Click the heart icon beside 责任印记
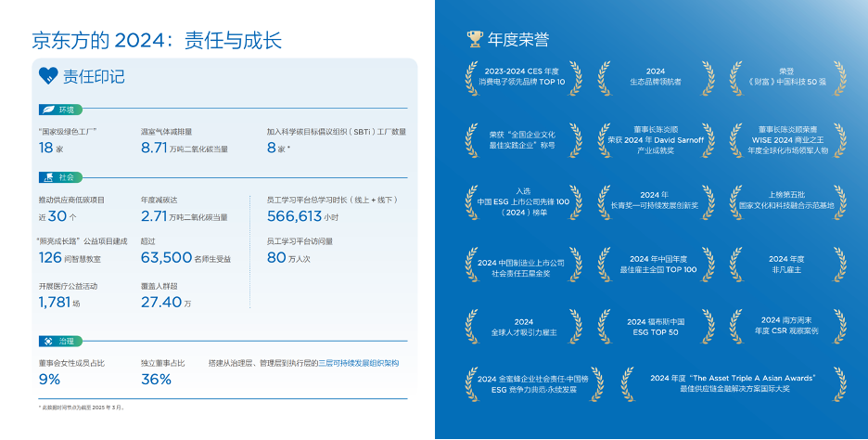This screenshot has height=440, width=868. tap(48, 76)
